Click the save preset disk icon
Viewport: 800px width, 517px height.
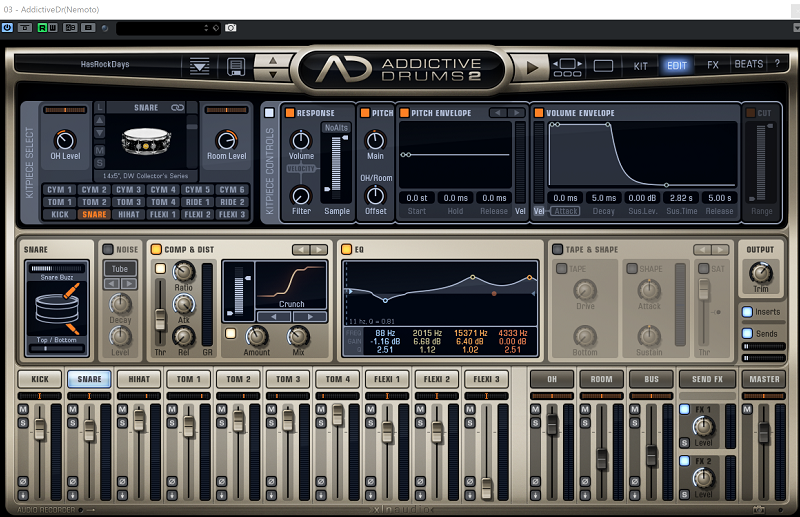tap(236, 66)
